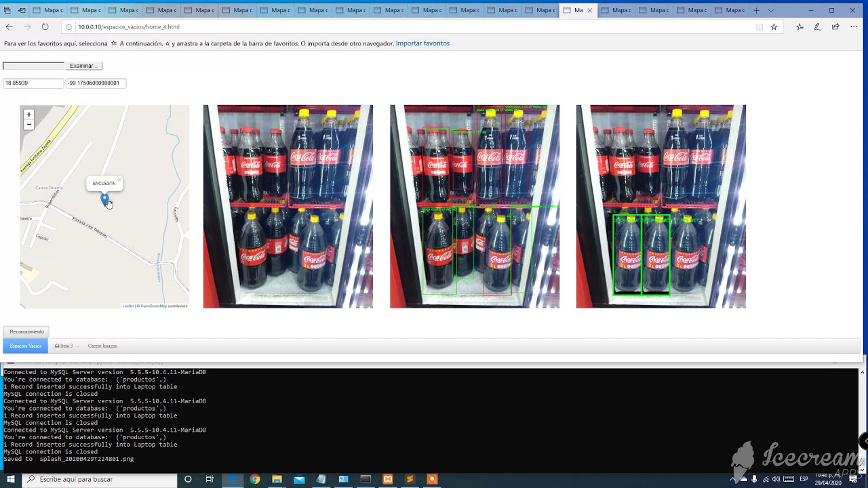The width and height of the screenshot is (868, 488).
Task: Switch the ESP input language indicator
Action: point(804,479)
